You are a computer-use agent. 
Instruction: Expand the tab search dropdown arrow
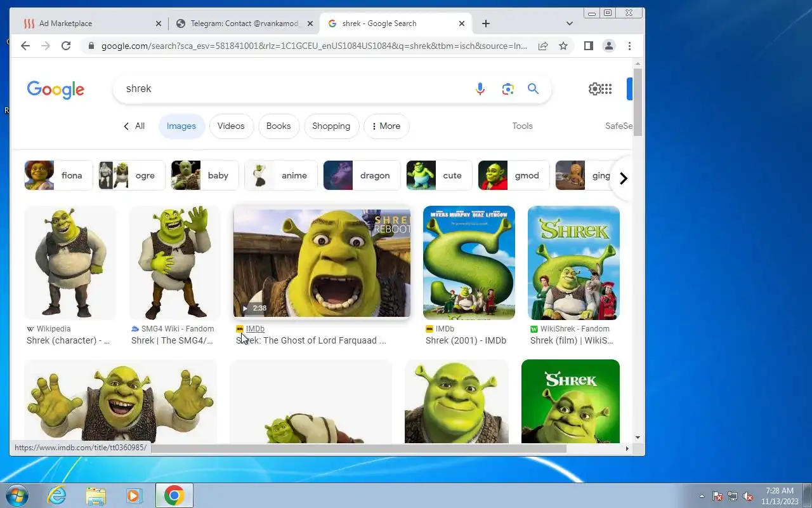570,23
